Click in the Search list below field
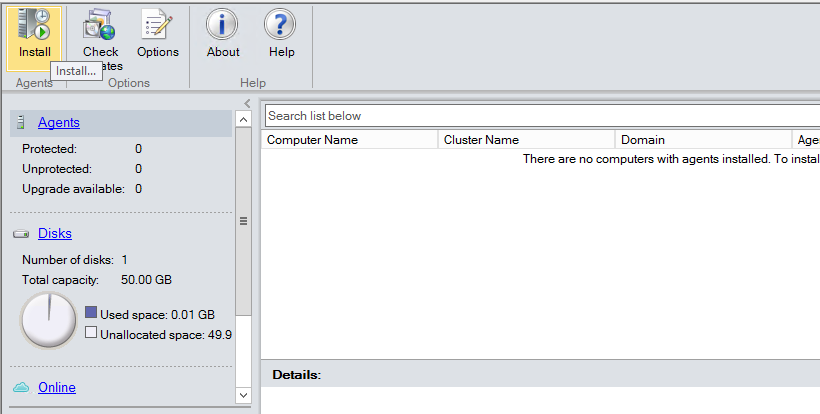This screenshot has width=820, height=414. [540, 116]
